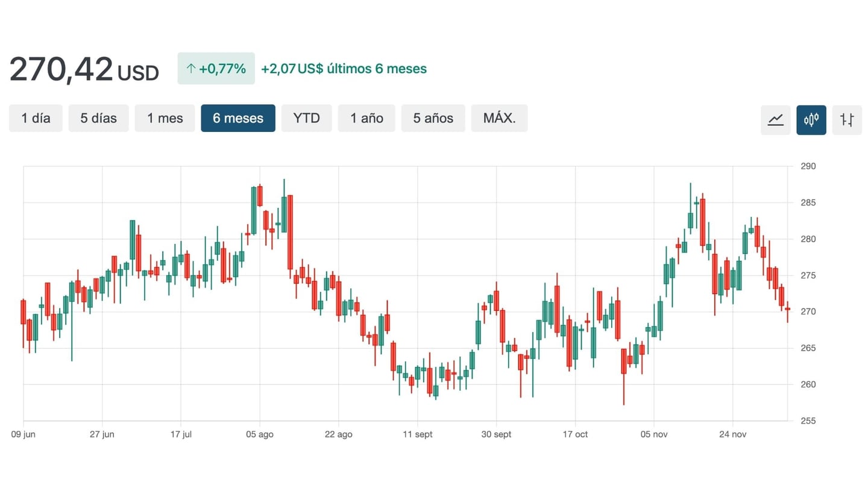Screen dimensions: 868x488
Task: Switch to the line chart view
Action: pyautogui.click(x=775, y=120)
